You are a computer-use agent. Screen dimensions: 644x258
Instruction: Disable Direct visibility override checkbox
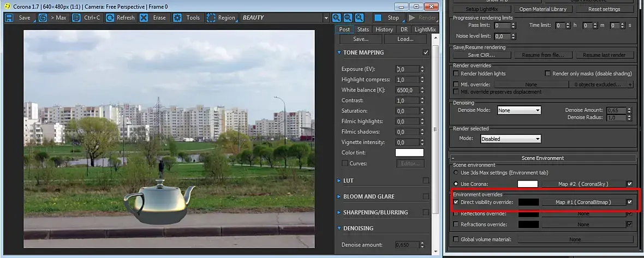point(456,202)
